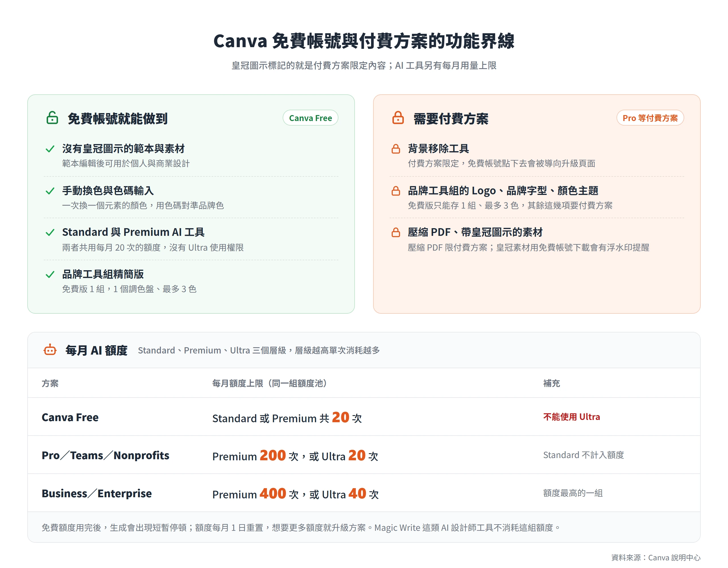The image size is (728, 568).
Task: Click the lock icon beside 品牌工具組的 Logo
Action: pos(396,191)
